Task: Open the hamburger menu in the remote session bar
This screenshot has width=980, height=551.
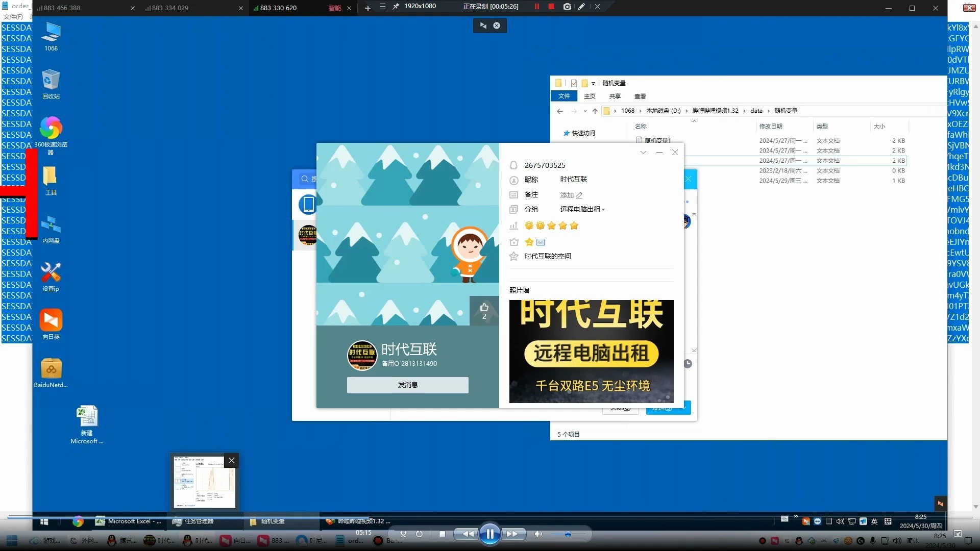Action: click(x=382, y=7)
